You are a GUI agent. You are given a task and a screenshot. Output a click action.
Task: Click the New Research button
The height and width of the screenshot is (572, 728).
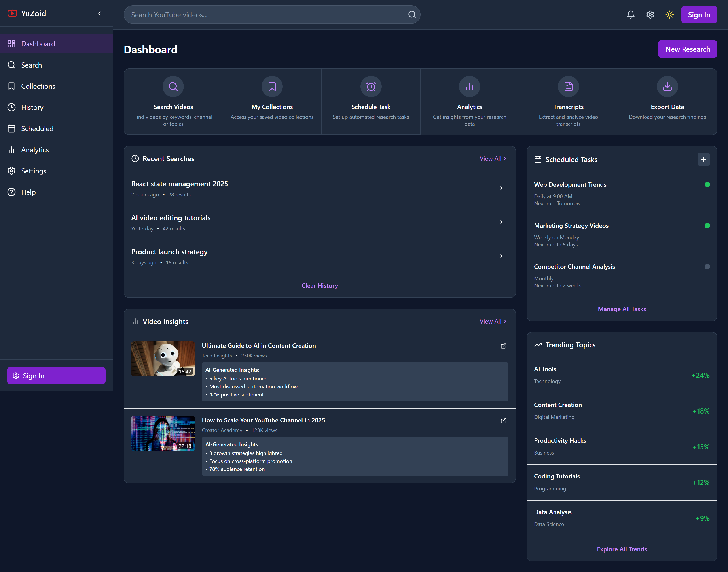coord(687,49)
